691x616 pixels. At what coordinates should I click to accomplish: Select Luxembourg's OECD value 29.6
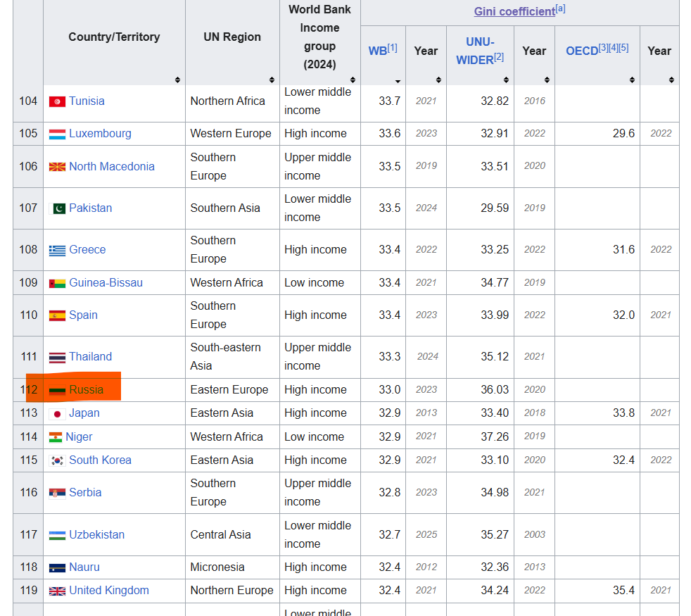pyautogui.click(x=623, y=134)
